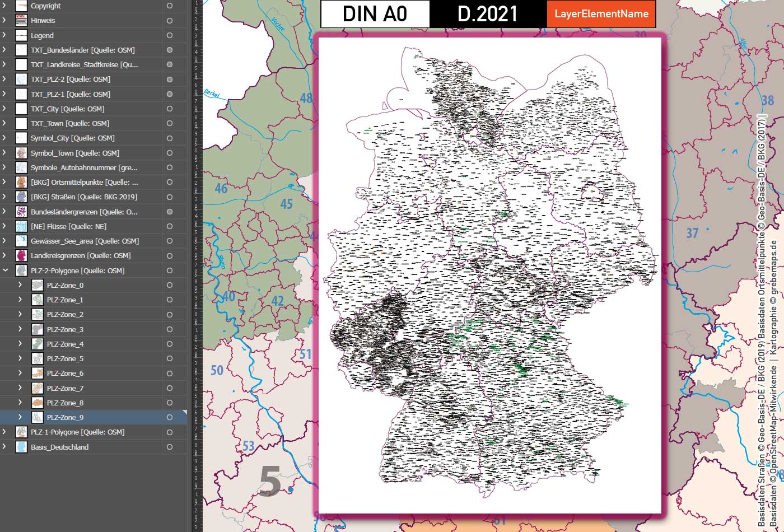Click the target circle next to PLZ-Zone_9
This screenshot has width=784, height=532.
click(x=169, y=417)
